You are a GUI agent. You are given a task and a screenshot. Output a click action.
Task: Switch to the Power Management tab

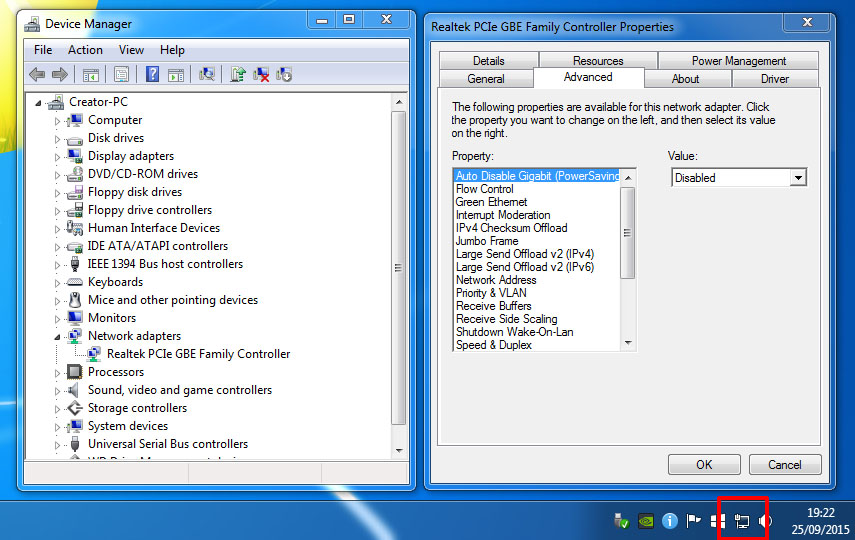click(x=738, y=61)
